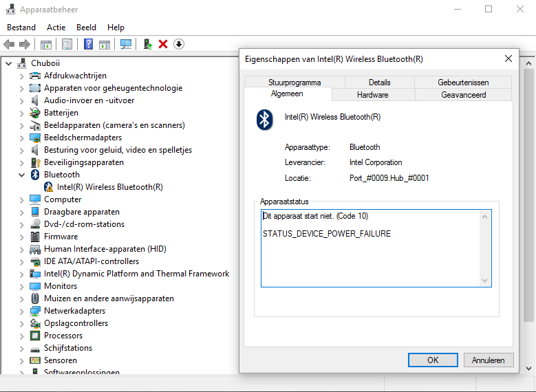The image size is (536, 392).
Task: Open the Bestand menu
Action: pos(21,28)
